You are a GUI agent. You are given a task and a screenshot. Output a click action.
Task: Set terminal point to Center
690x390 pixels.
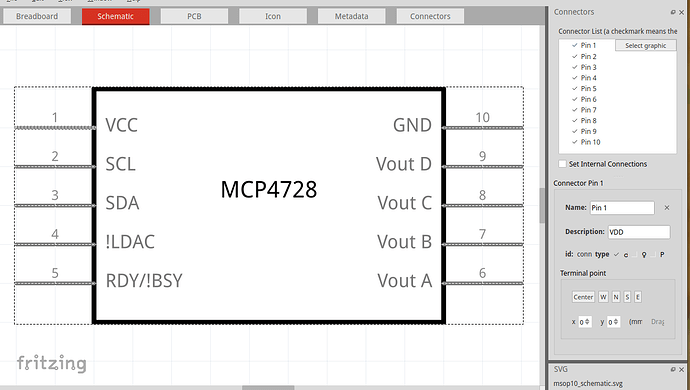click(583, 297)
